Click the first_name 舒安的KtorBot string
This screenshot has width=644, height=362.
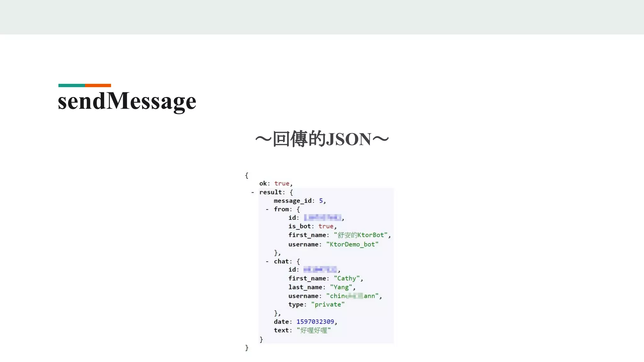coord(361,235)
